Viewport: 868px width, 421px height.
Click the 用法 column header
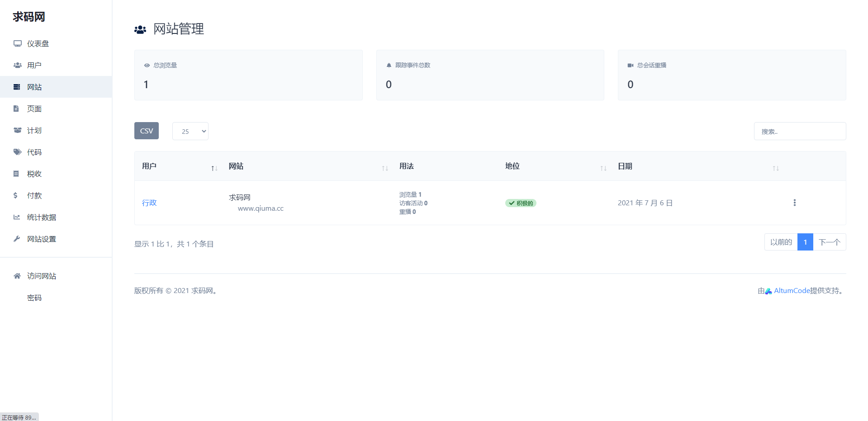[x=407, y=166]
